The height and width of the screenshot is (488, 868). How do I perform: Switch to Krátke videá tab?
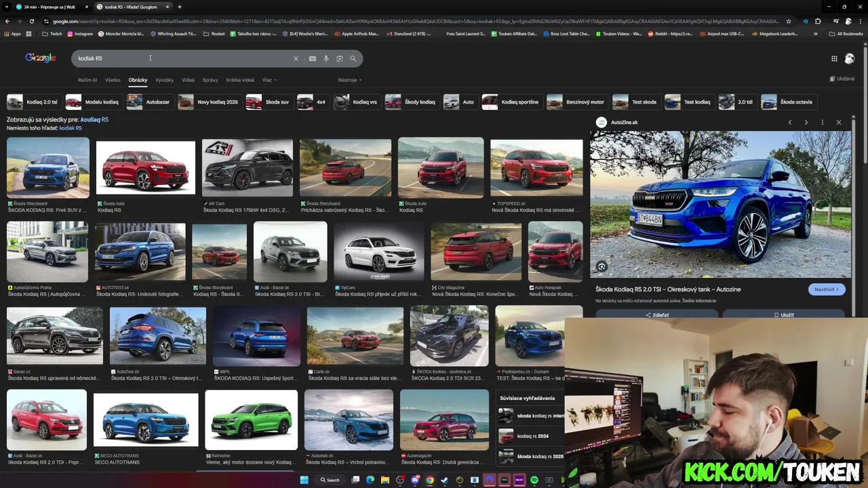coord(240,80)
